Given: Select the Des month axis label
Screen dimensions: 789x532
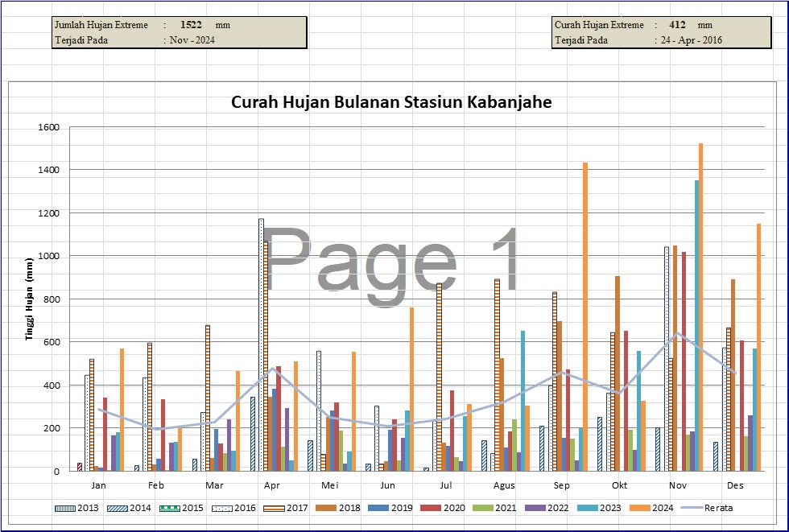Looking at the screenshot, I should pos(735,485).
